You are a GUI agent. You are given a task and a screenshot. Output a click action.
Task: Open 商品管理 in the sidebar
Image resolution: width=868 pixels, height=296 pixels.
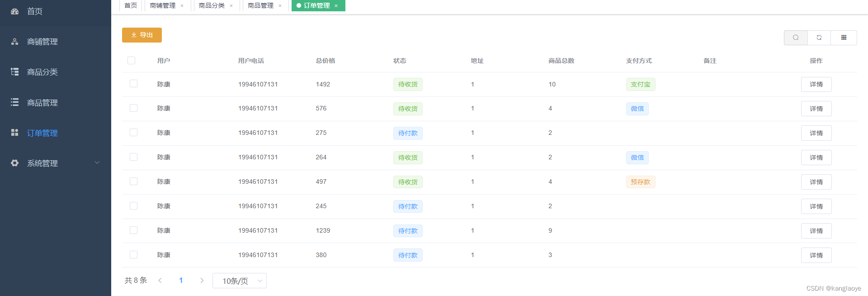tap(42, 103)
